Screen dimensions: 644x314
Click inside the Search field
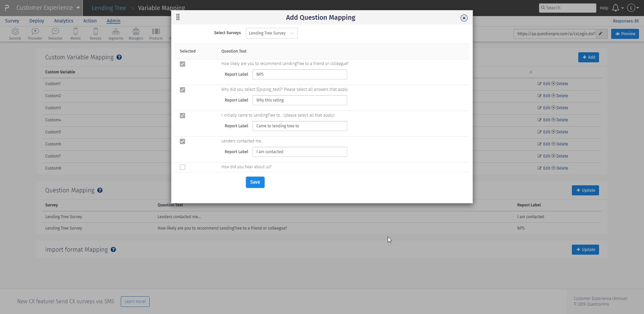(568, 8)
